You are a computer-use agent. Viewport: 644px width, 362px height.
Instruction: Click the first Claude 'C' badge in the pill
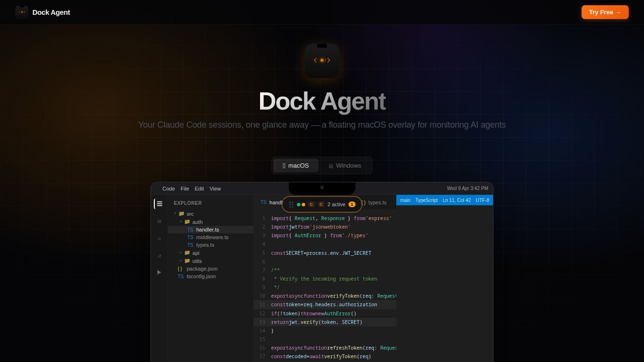click(x=312, y=204)
